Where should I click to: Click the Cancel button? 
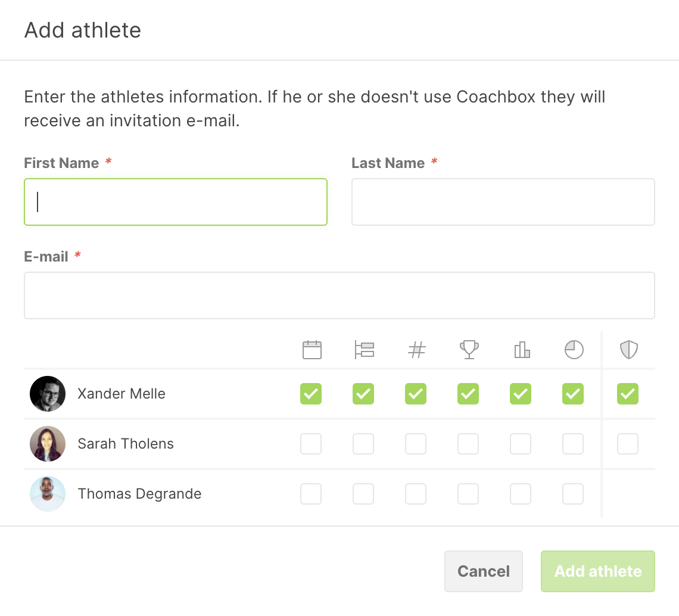point(483,571)
